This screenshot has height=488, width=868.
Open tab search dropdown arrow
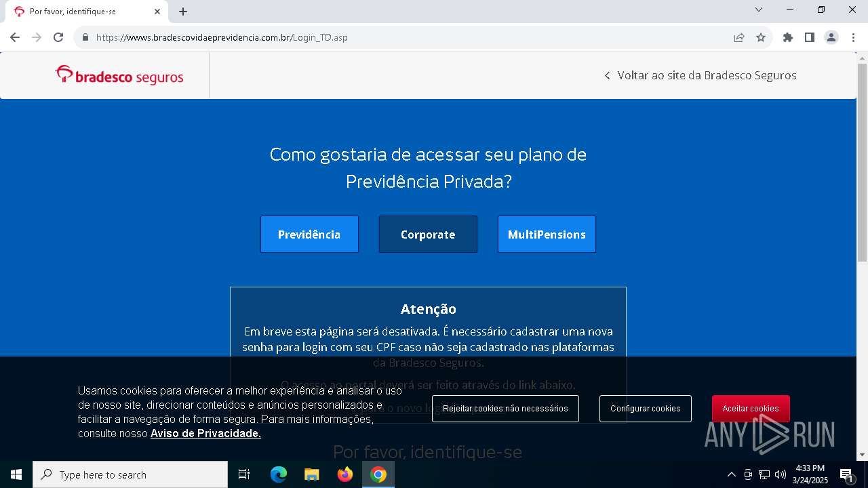(x=759, y=9)
